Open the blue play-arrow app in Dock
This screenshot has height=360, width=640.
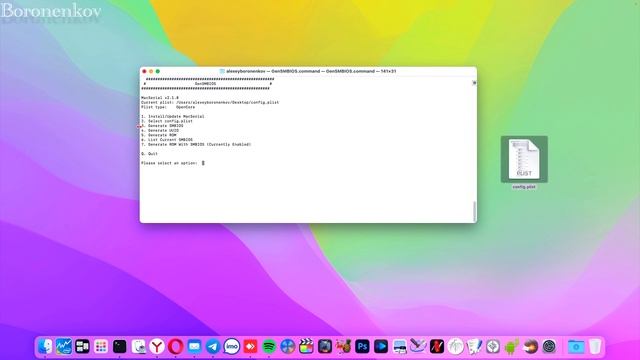(381, 347)
